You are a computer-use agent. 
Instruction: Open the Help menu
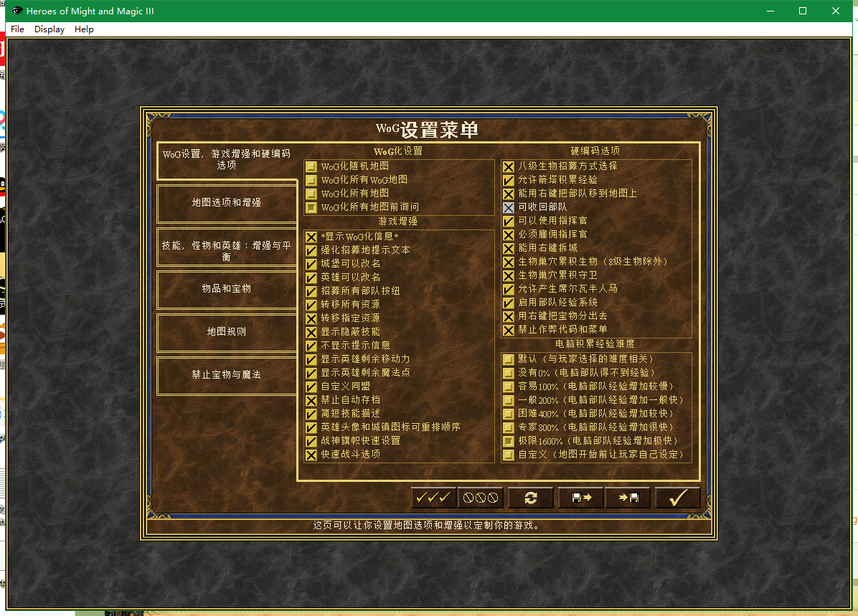pos(84,29)
